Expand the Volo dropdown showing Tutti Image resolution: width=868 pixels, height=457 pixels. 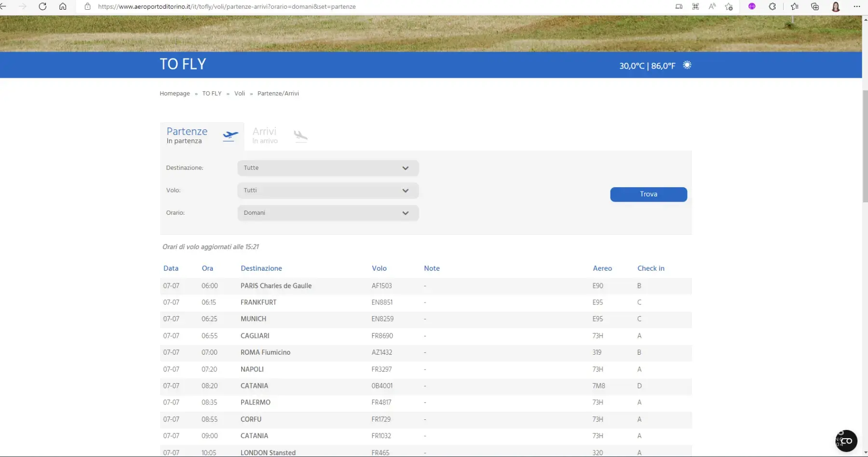pyautogui.click(x=328, y=191)
